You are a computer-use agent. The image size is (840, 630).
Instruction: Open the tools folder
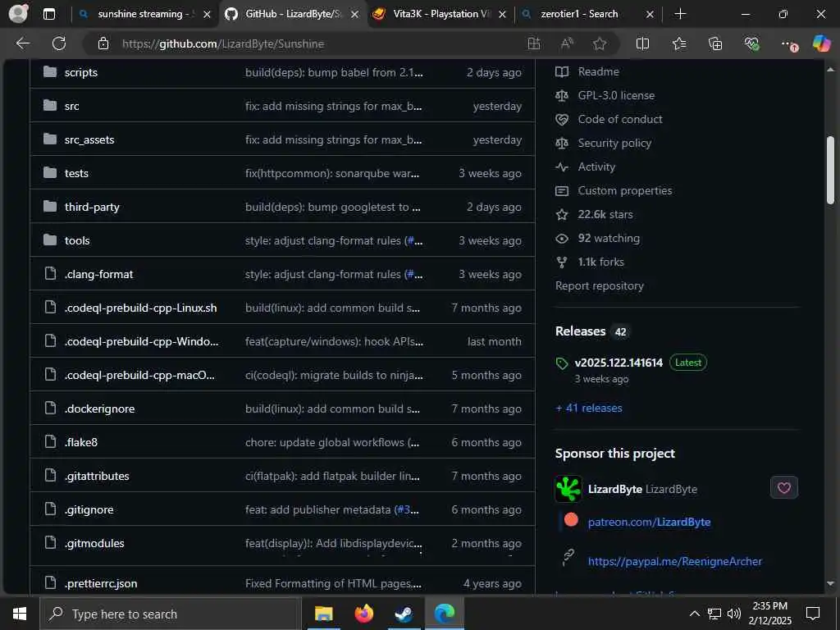click(x=77, y=240)
